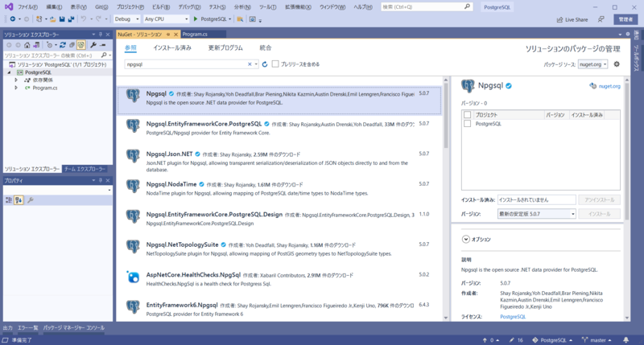Open the package source nuget.org dropdown

pyautogui.click(x=592, y=64)
